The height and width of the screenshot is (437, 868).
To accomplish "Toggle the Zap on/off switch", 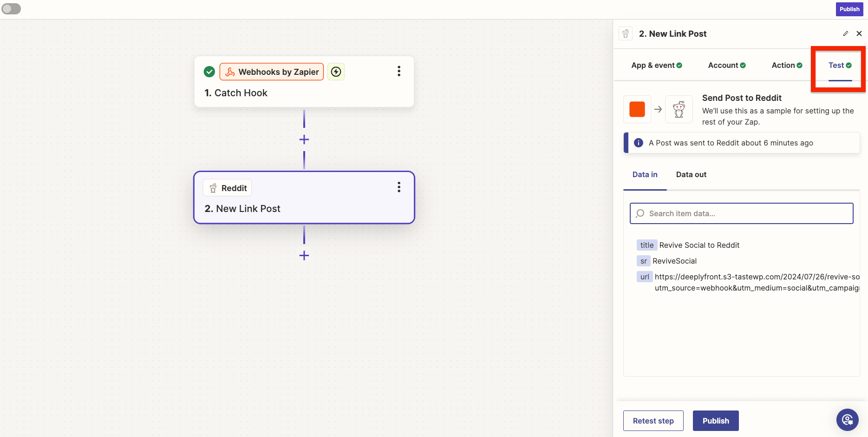I will point(11,9).
